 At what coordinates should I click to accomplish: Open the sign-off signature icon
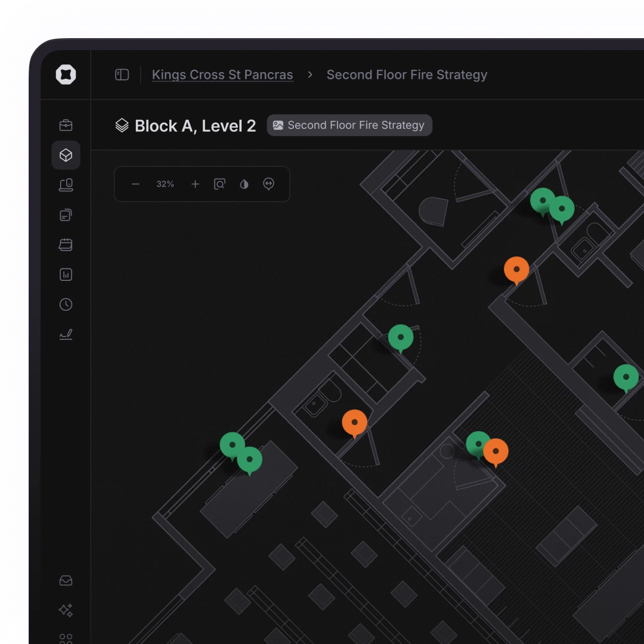tap(66, 334)
